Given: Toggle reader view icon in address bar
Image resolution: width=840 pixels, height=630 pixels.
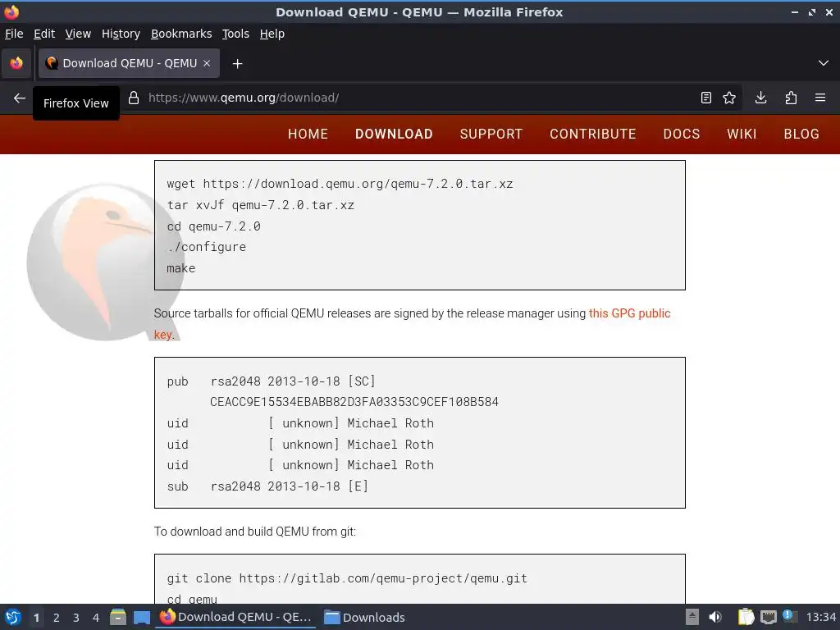Looking at the screenshot, I should [x=706, y=98].
